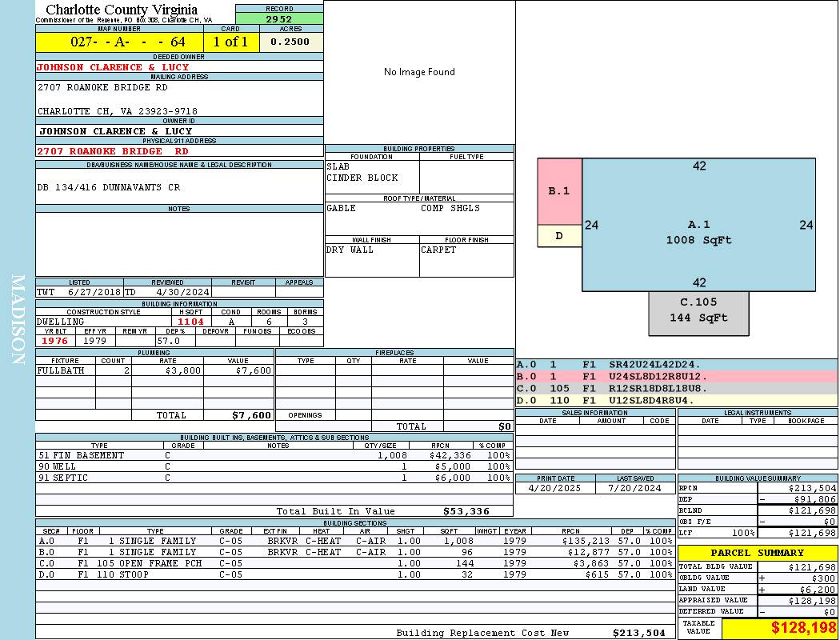Click the DB 134/416 legal description text
840x640 pixels.
[x=109, y=187]
